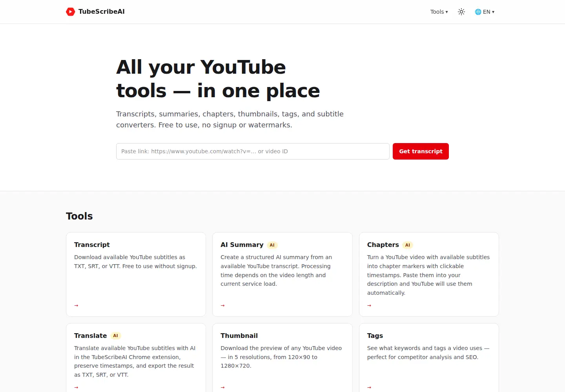Screen dimensions: 565x392
Task: Click the 'Create a structured AI summary' description
Action: [x=276, y=270]
